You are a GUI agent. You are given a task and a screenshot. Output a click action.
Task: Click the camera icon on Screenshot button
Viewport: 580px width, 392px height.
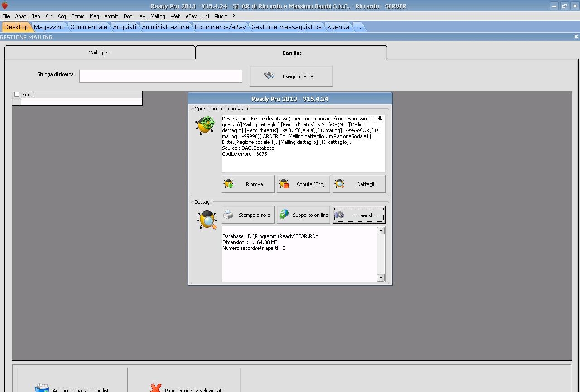[339, 215]
